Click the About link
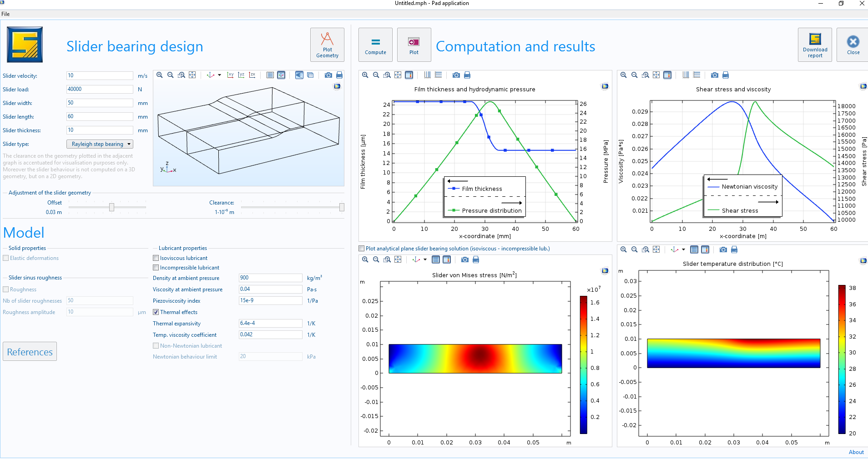Image resolution: width=868 pixels, height=459 pixels. pyautogui.click(x=856, y=452)
